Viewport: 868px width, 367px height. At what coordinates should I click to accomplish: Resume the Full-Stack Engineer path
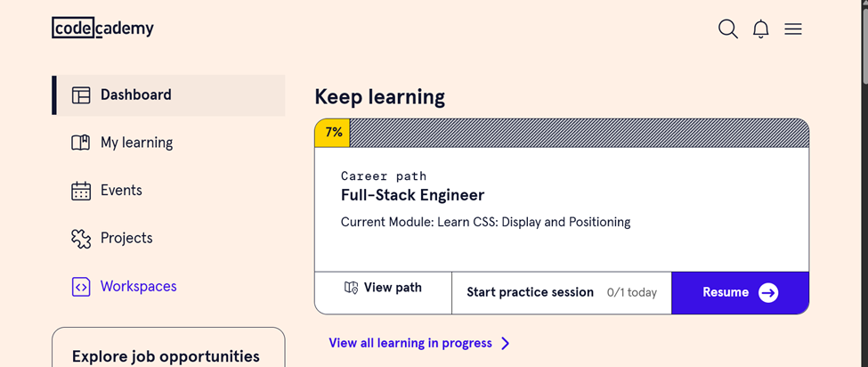pyautogui.click(x=740, y=293)
